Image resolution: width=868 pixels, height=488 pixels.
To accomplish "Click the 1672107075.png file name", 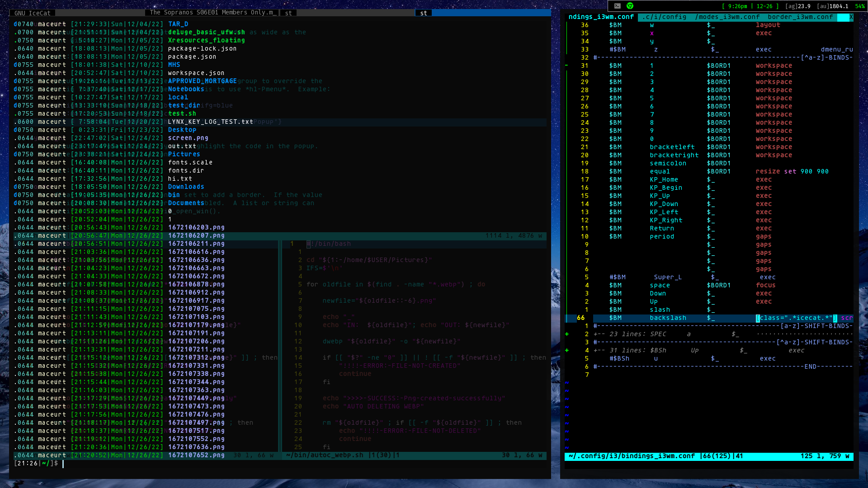I will [x=196, y=309].
